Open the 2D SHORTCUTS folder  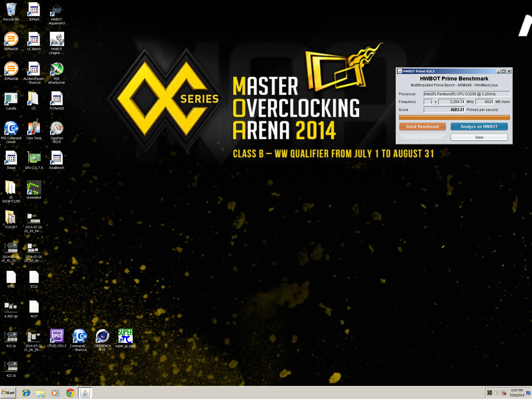coord(11,192)
